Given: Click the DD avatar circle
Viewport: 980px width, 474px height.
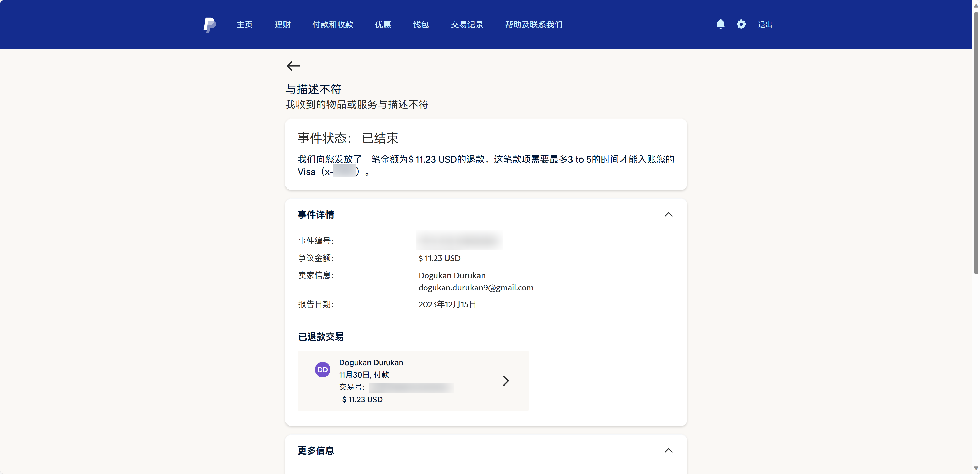Looking at the screenshot, I should pyautogui.click(x=322, y=369).
